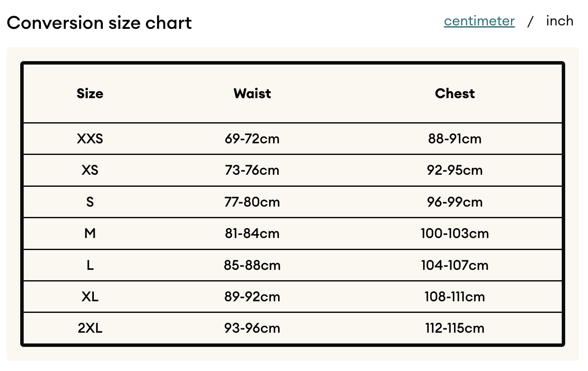Click the XL size row label
Viewport: 588px width, 371px height.
coord(90,297)
